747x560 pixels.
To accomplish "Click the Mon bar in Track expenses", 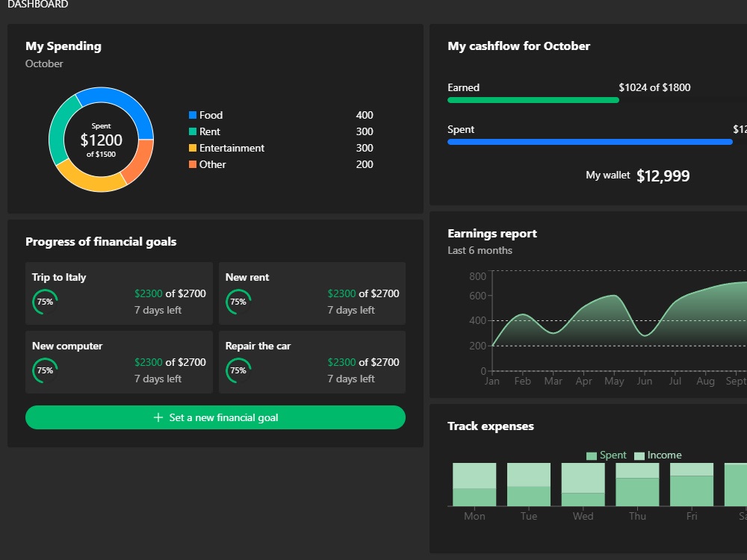I will [474, 485].
